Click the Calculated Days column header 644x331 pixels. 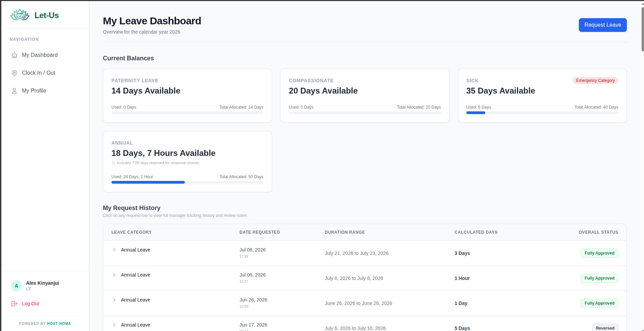tap(476, 232)
